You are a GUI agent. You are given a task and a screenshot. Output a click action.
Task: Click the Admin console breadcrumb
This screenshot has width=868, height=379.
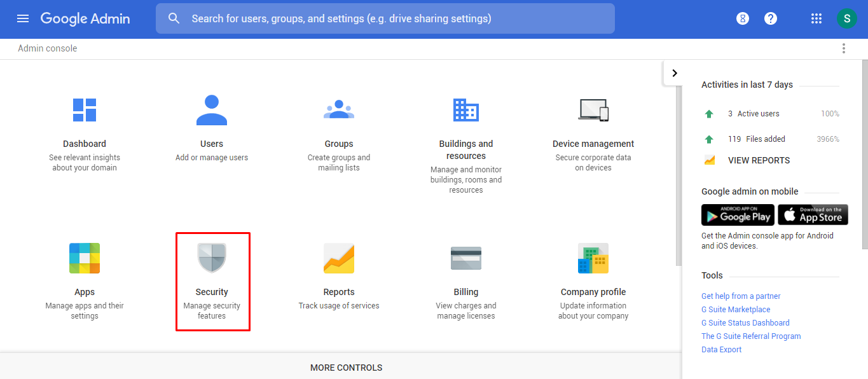(48, 48)
